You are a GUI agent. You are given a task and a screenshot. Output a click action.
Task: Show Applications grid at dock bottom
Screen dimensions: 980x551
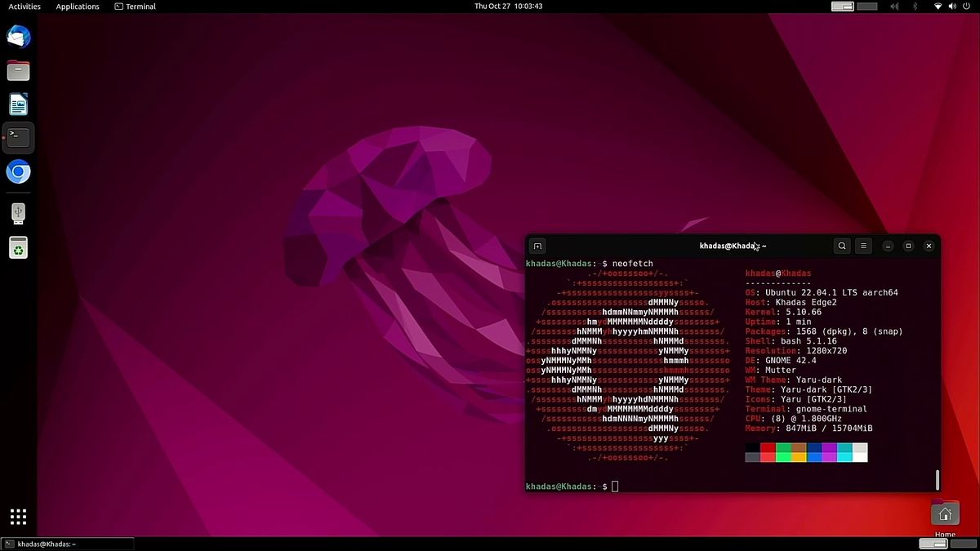(18, 516)
